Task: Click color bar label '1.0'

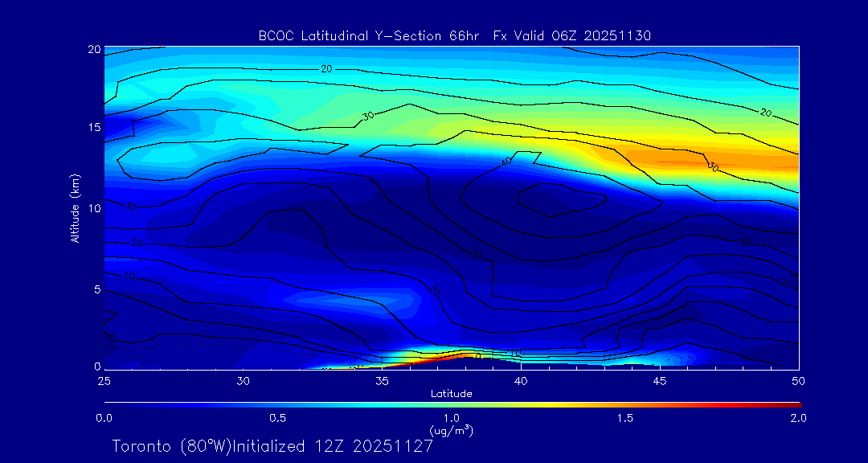Action: pos(452,418)
